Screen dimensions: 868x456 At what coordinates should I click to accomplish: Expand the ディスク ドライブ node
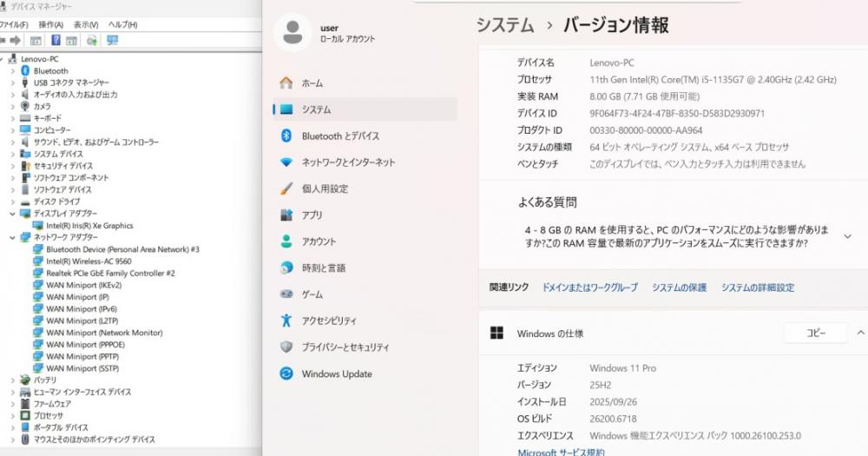pos(12,202)
